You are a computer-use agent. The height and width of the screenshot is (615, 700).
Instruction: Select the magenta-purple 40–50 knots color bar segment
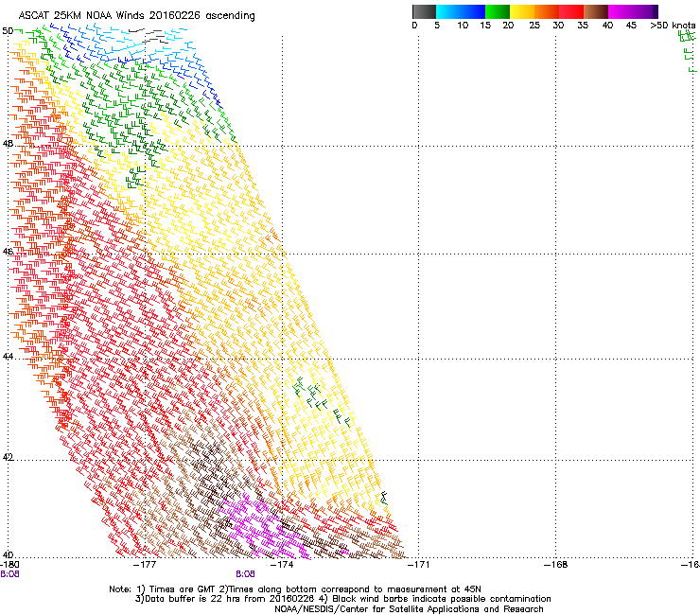(x=633, y=11)
